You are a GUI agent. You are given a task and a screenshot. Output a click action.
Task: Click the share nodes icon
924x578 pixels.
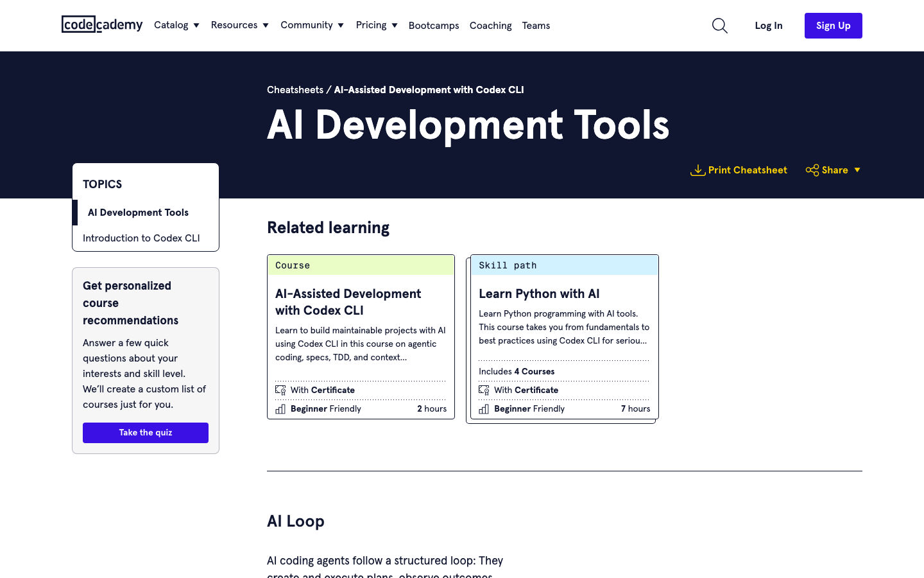[812, 170]
